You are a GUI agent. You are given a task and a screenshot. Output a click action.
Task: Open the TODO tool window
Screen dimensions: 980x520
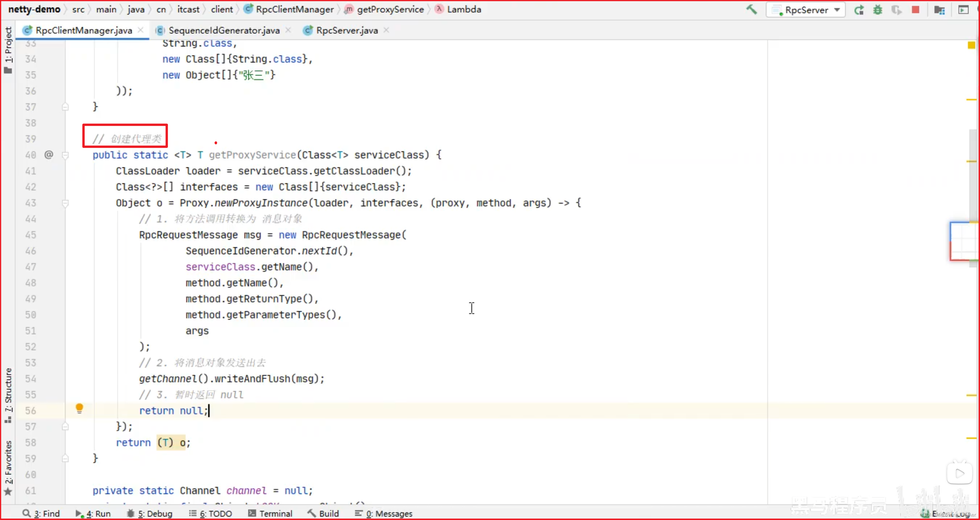point(210,514)
